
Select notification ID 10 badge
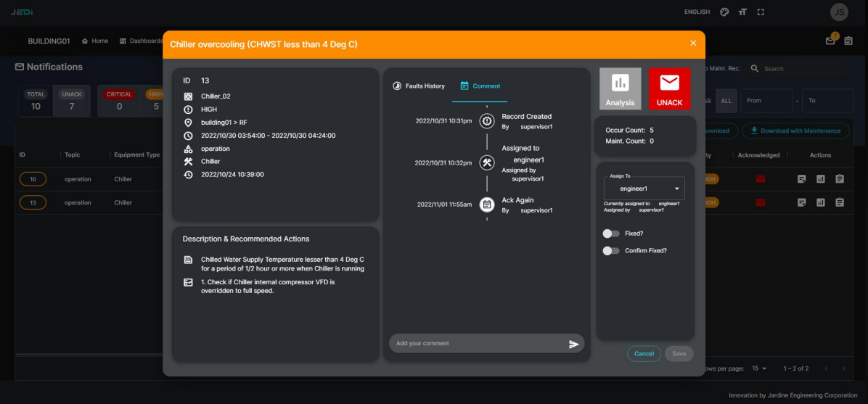(33, 179)
